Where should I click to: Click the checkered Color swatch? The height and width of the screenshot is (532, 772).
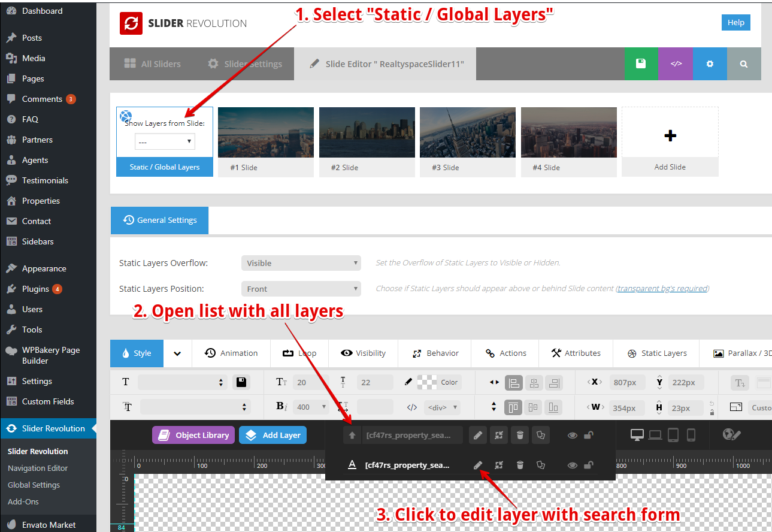coord(427,382)
